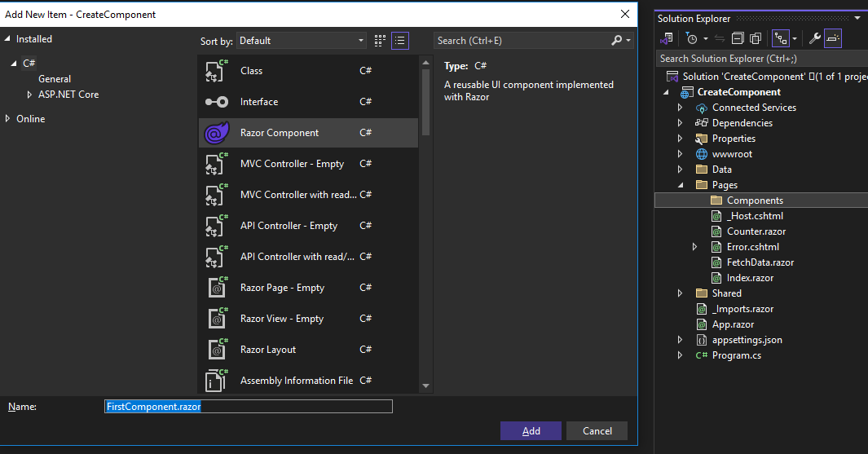The width and height of the screenshot is (868, 454).
Task: Click the Interface template icon
Action: (216, 102)
